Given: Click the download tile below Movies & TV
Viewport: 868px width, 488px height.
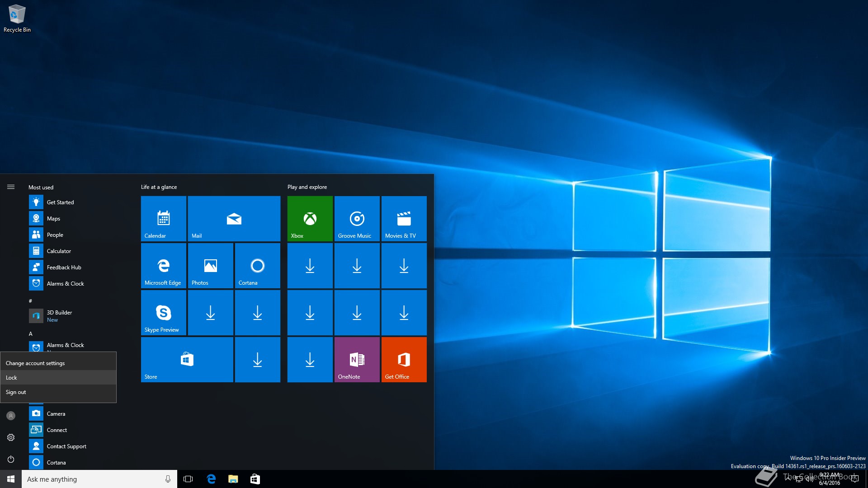Looking at the screenshot, I should (404, 265).
